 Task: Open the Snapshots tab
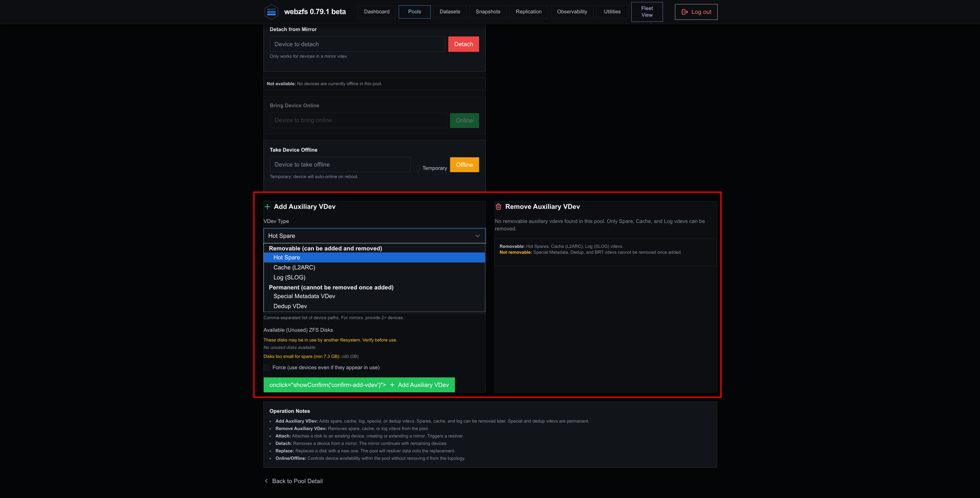point(488,12)
